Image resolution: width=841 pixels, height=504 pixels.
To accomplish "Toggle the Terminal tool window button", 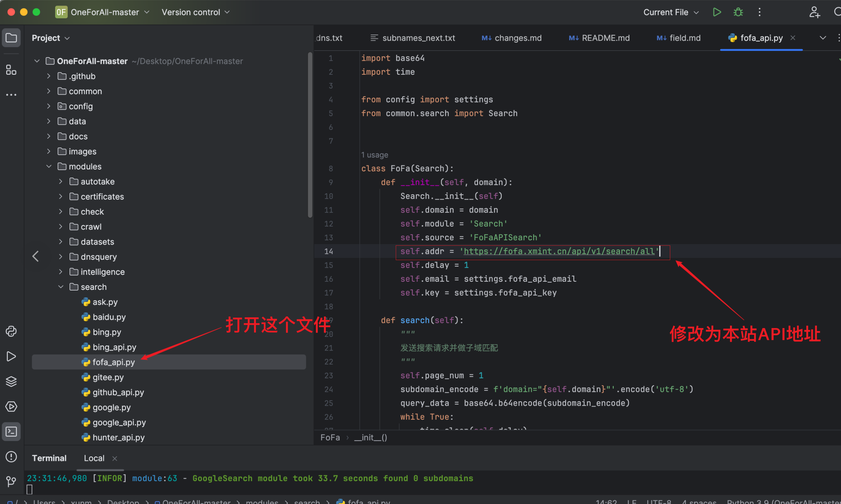I will click(11, 432).
